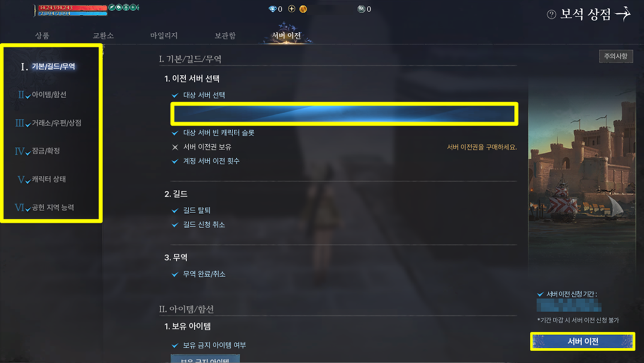
Task: Switch to the 교환소 tab
Action: pyautogui.click(x=103, y=36)
